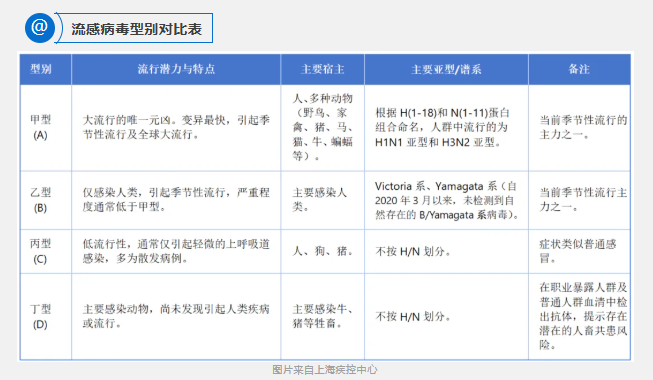Click the 流行潜力与特点 column header
The image size is (653, 380).
[x=176, y=69]
